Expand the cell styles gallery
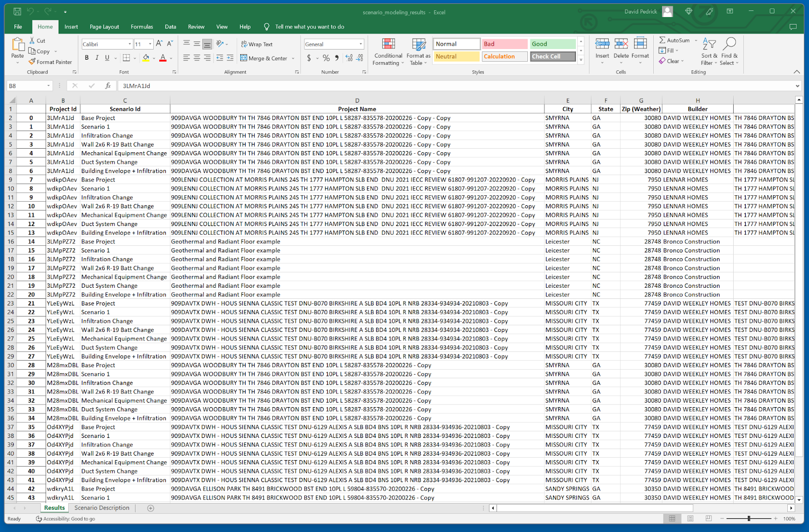 point(581,60)
